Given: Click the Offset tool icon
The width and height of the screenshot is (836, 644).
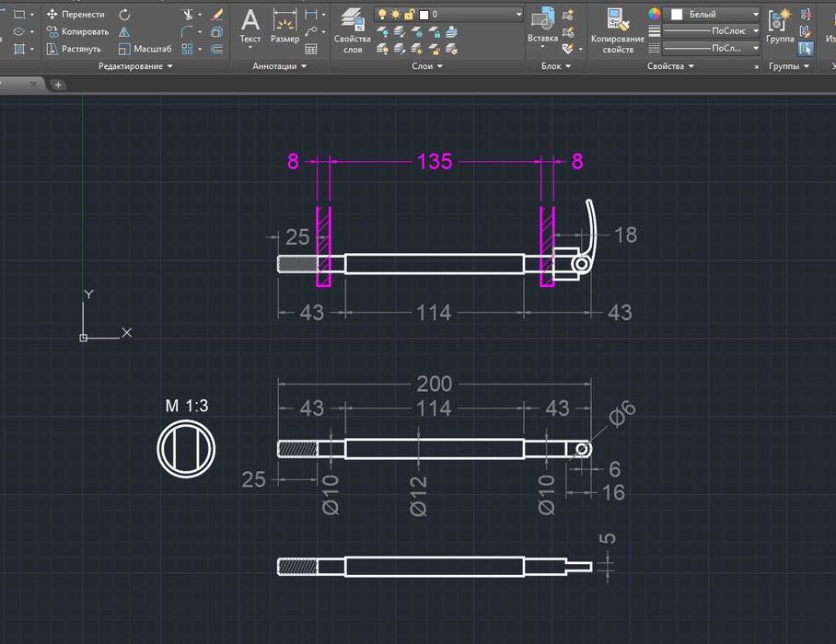Looking at the screenshot, I should point(216,49).
